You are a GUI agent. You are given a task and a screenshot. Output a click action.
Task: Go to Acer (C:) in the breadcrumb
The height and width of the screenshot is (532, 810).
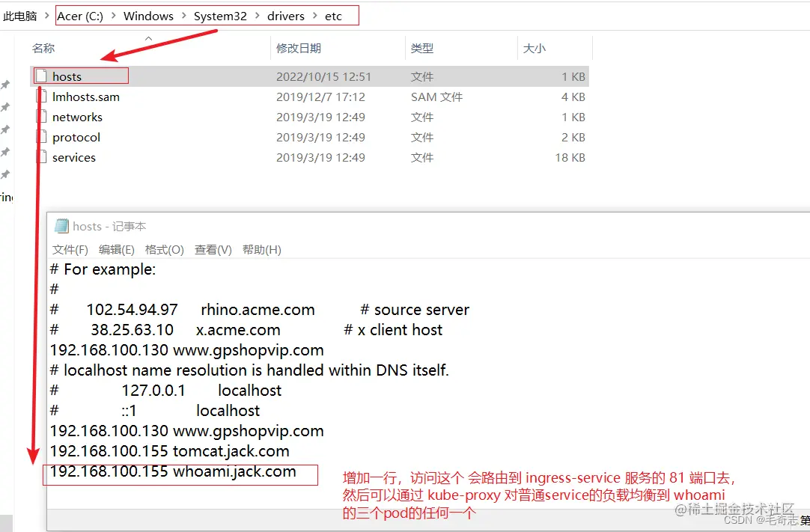(x=80, y=16)
